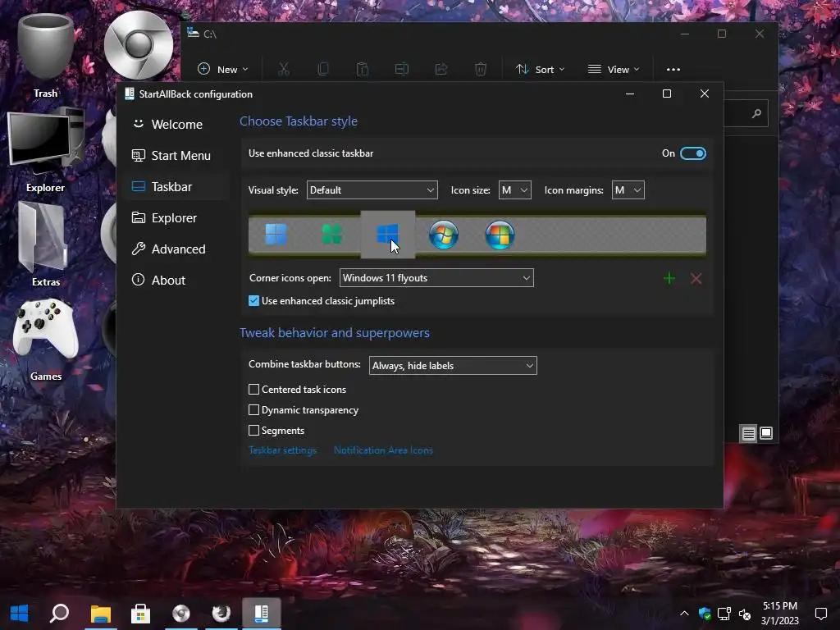The image size is (840, 630).
Task: Open the Taskbar settings link
Action: pos(282,450)
